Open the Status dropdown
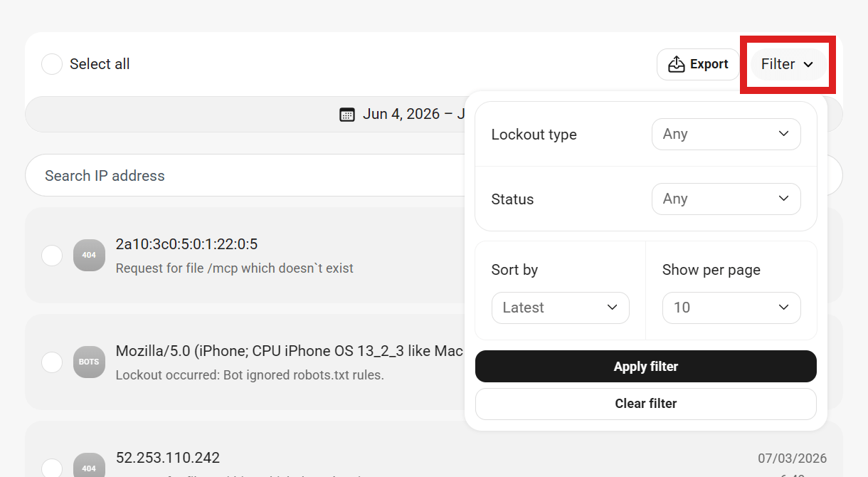868x477 pixels. click(x=726, y=199)
